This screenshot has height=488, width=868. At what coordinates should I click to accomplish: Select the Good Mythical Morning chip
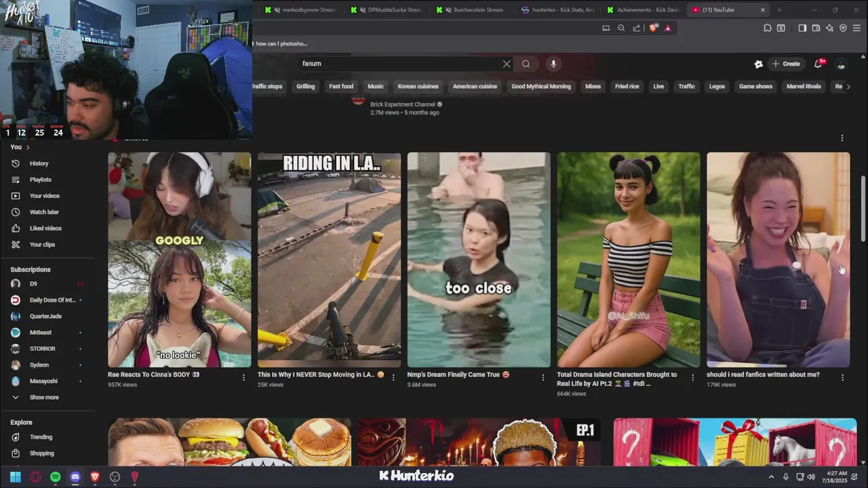pos(541,87)
